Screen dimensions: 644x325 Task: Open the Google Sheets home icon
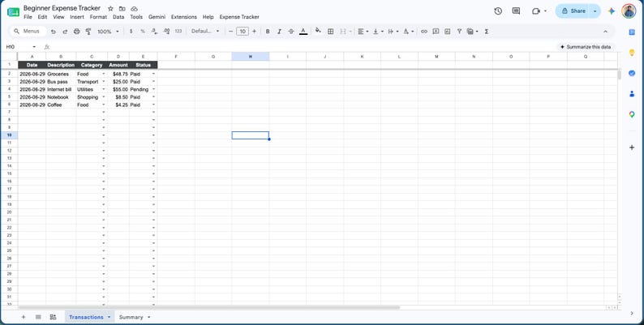[13, 12]
